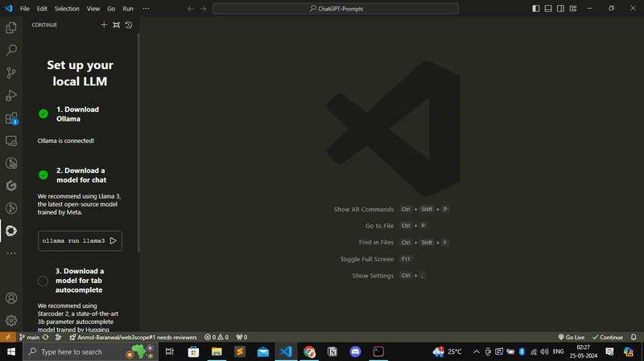644x361 pixels.
Task: Open Mail app from taskbar
Action: (263, 351)
